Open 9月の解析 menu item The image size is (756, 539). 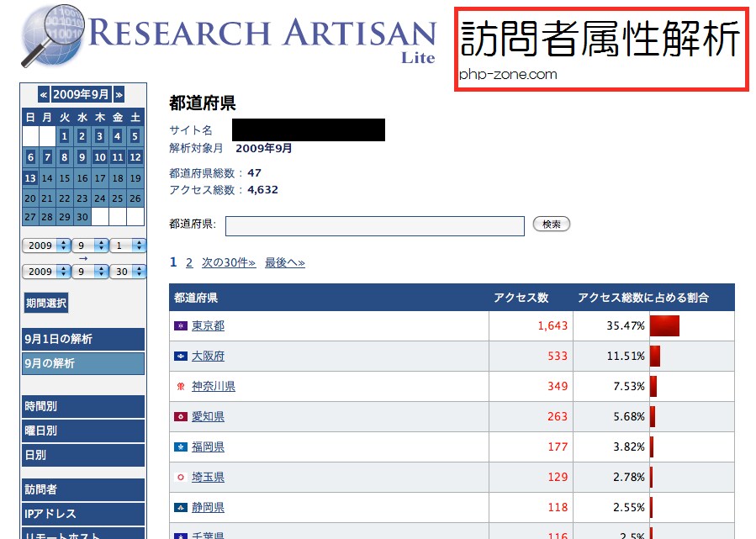[x=83, y=363]
